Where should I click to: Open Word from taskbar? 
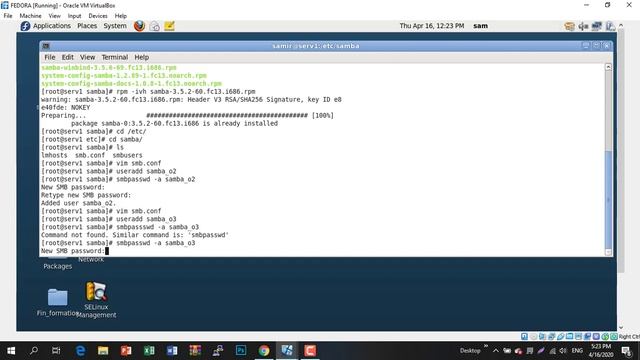tap(172, 351)
